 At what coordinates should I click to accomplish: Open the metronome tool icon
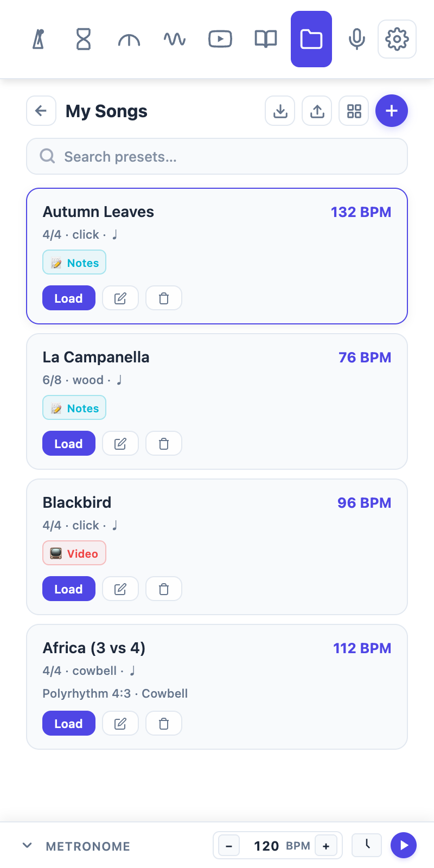(38, 39)
